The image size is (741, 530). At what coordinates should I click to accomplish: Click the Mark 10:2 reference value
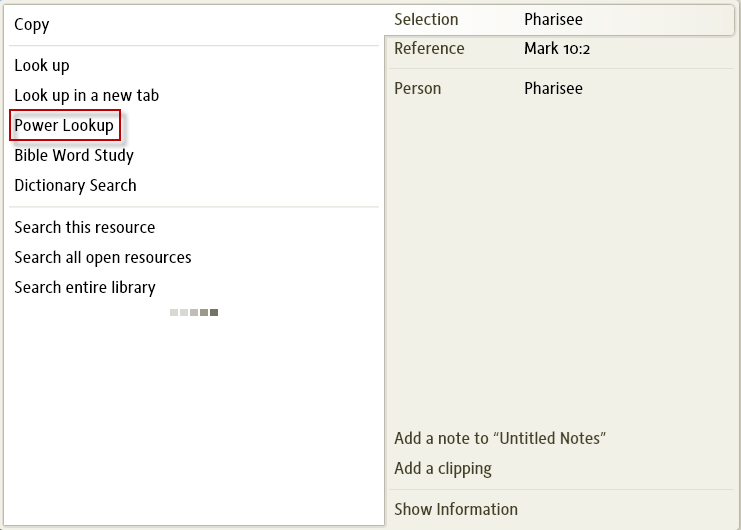click(x=557, y=49)
